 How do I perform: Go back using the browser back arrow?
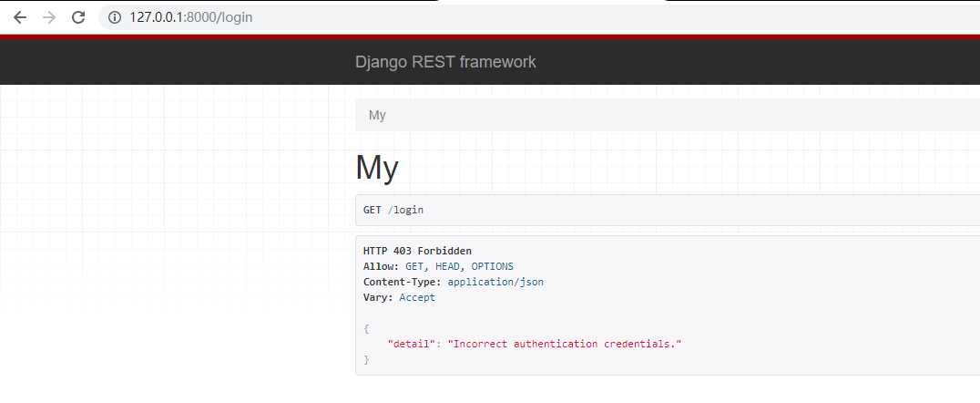(20, 17)
